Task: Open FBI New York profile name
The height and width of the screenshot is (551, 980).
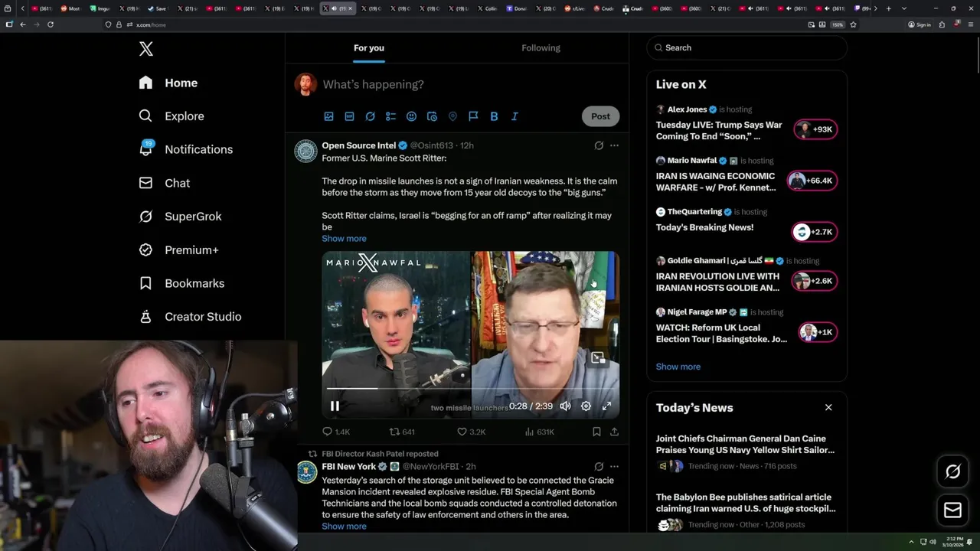Action: (x=349, y=466)
